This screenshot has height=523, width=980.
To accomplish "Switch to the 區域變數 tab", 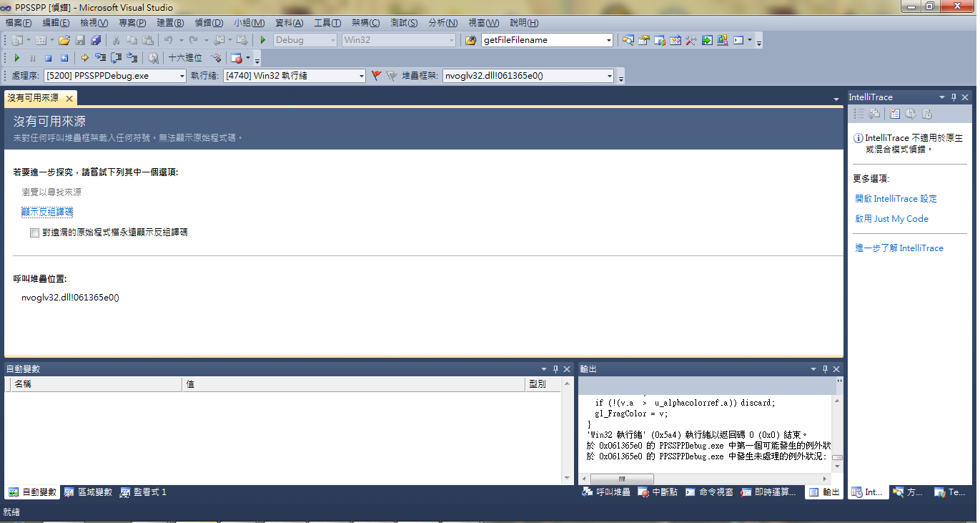I will [x=89, y=492].
